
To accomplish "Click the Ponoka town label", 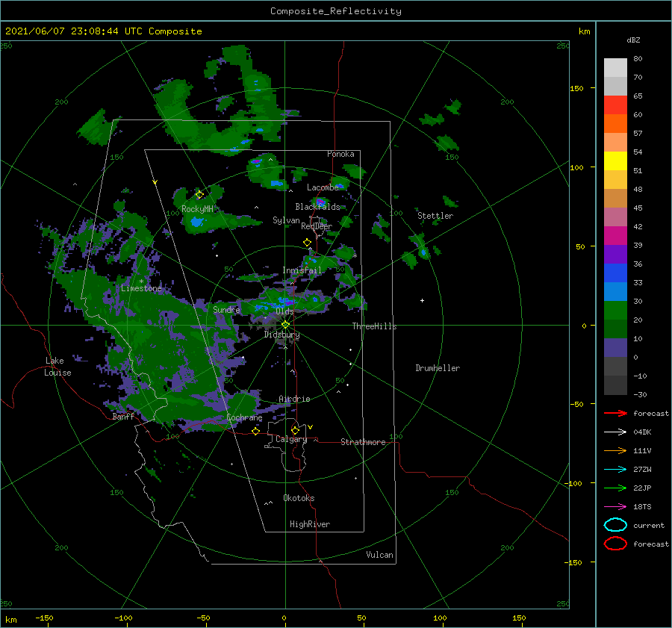I will click(340, 154).
